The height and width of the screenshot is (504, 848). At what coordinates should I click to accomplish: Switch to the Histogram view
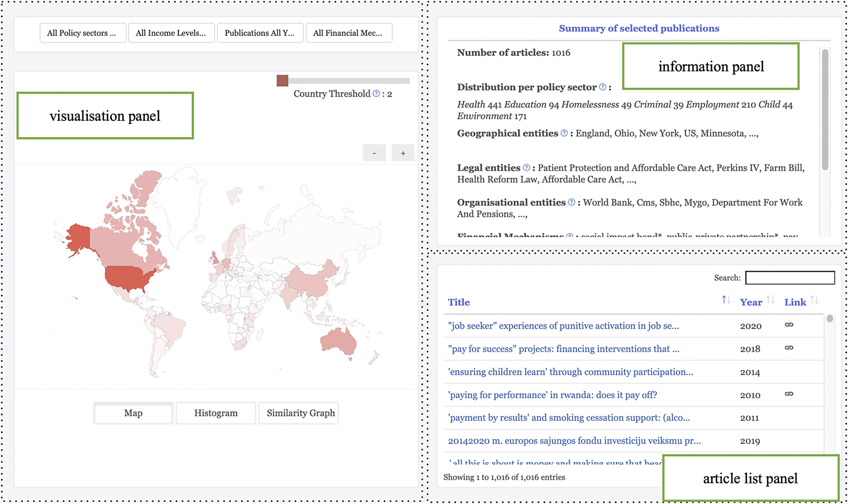(x=216, y=413)
